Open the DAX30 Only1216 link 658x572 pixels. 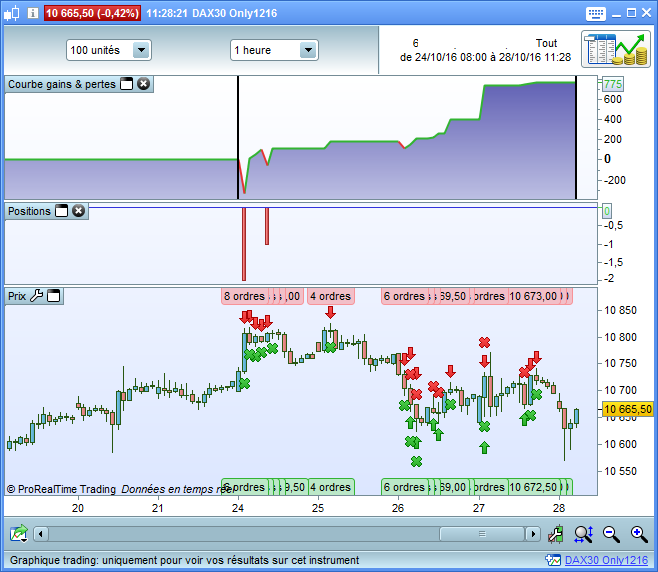pos(606,560)
